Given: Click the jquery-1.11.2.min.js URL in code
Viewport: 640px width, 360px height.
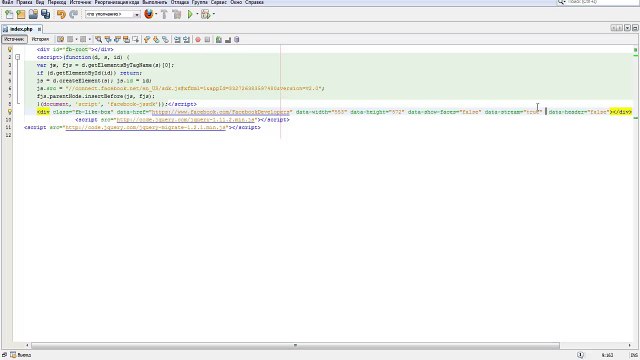Looking at the screenshot, I should pos(186,120).
